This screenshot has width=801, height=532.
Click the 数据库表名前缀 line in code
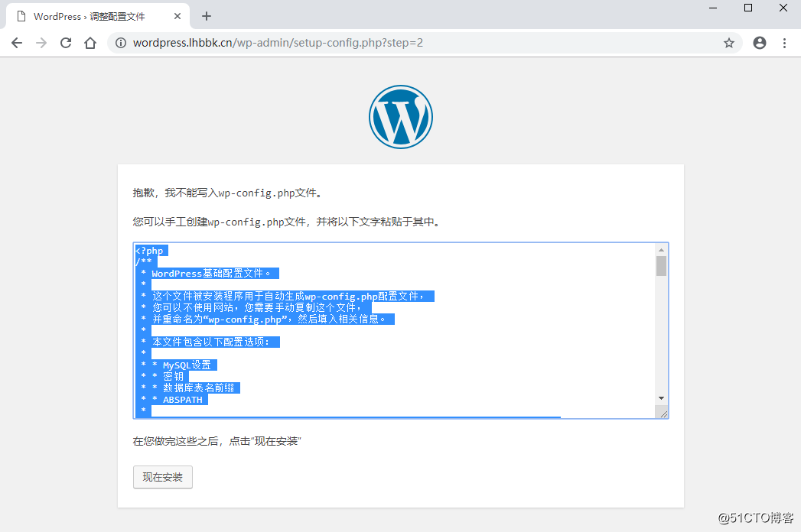point(199,388)
